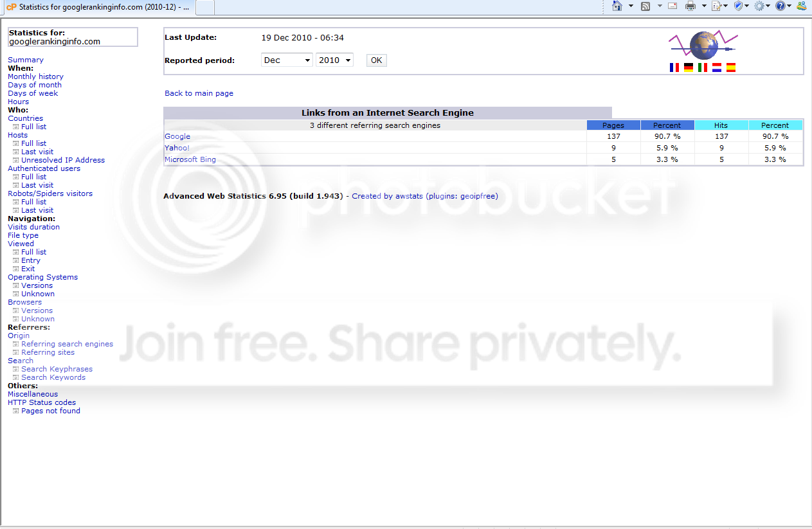Open the Print dropdown arrow

703,6
